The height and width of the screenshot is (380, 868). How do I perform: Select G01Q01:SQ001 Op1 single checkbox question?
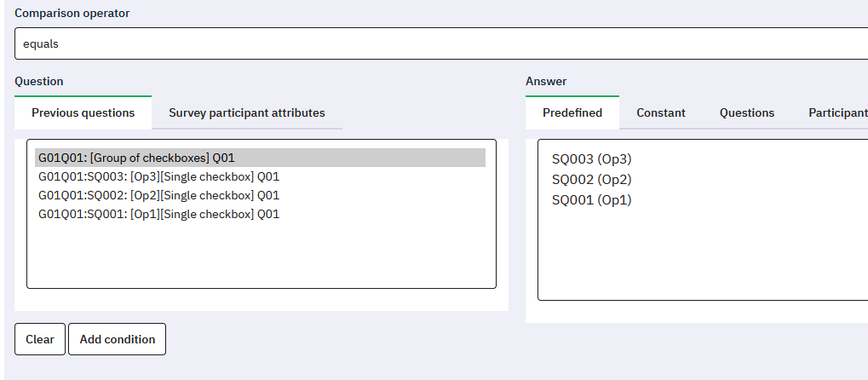pyautogui.click(x=159, y=215)
